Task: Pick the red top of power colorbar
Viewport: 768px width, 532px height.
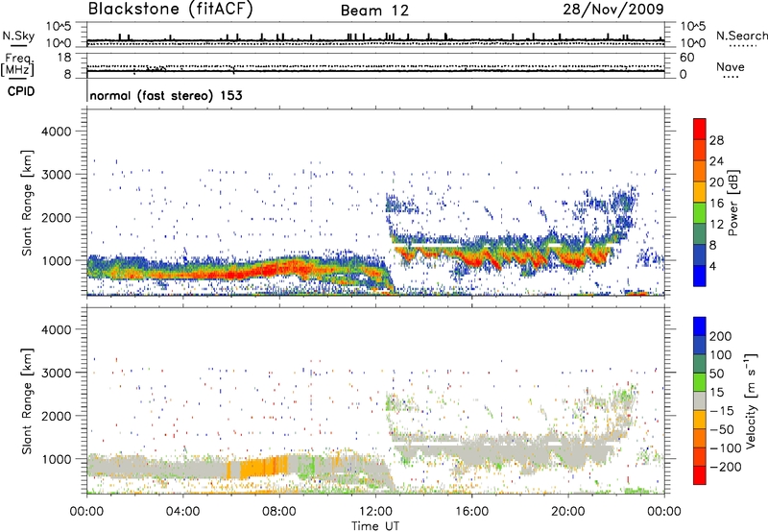Action: [700, 129]
